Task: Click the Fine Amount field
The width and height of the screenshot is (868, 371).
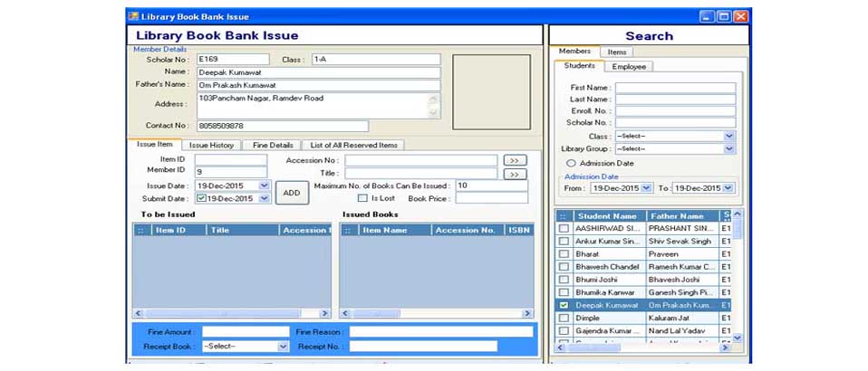Action: click(x=246, y=332)
